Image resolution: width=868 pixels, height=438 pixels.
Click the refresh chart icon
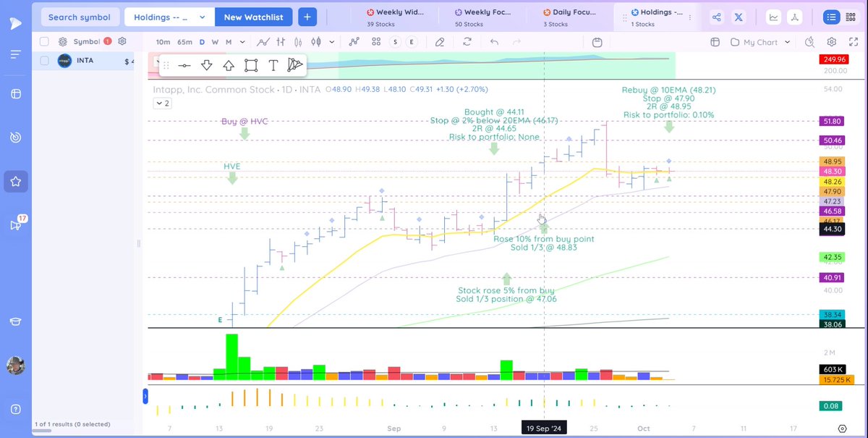(x=467, y=42)
